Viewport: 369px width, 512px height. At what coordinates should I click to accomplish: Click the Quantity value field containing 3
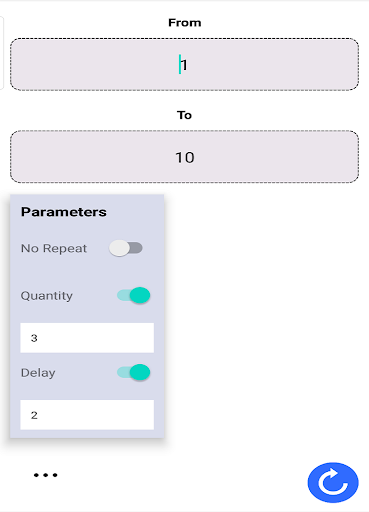click(87, 338)
